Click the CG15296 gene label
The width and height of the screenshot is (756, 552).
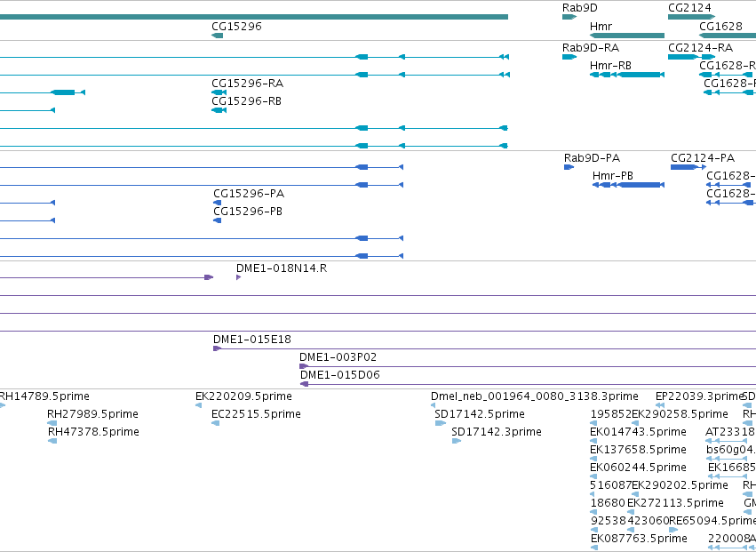236,26
